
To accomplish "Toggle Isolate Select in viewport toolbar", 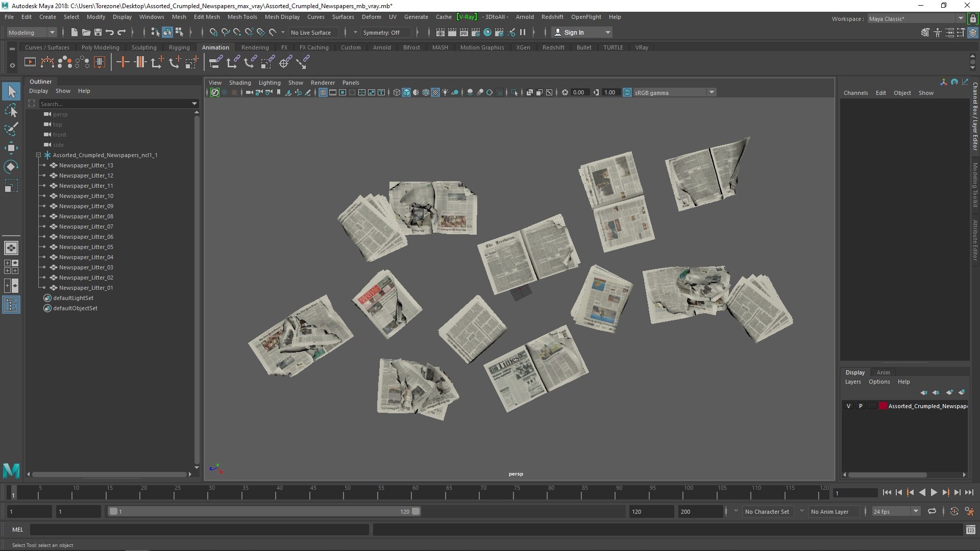I will click(x=514, y=92).
